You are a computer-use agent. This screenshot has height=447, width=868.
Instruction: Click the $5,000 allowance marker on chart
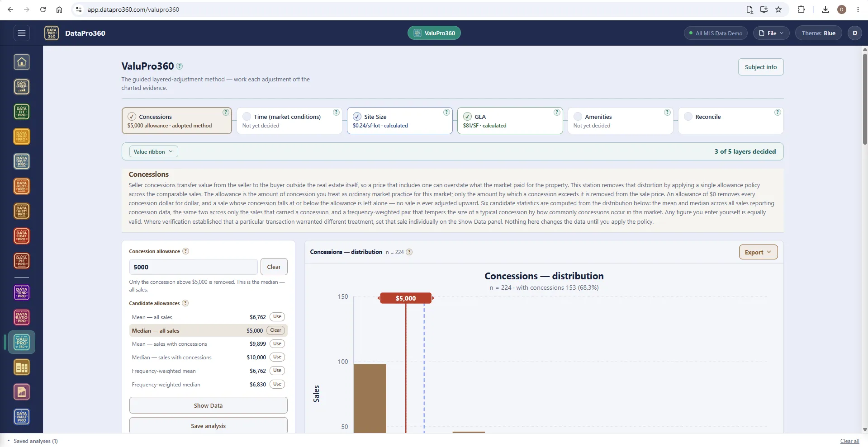point(406,298)
